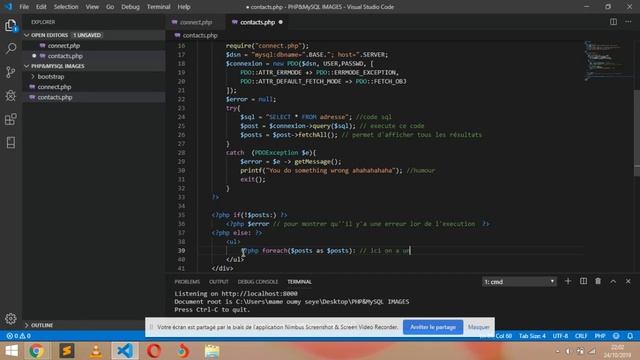
Task: Open connect.php under Open Editors
Action: (x=64, y=46)
